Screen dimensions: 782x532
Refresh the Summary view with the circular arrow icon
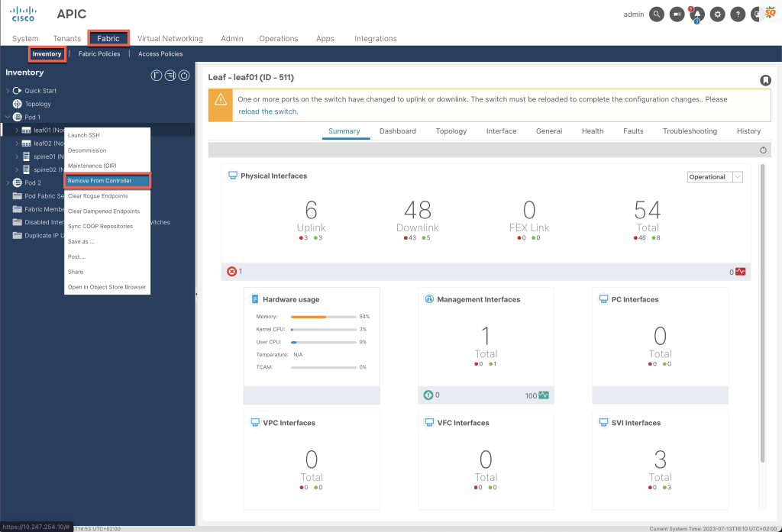[764, 150]
